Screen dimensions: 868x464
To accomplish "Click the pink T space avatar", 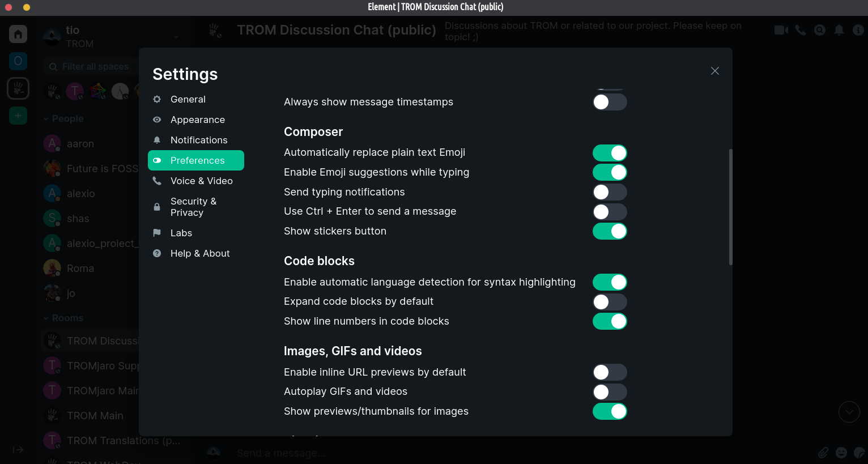I will pos(75,91).
